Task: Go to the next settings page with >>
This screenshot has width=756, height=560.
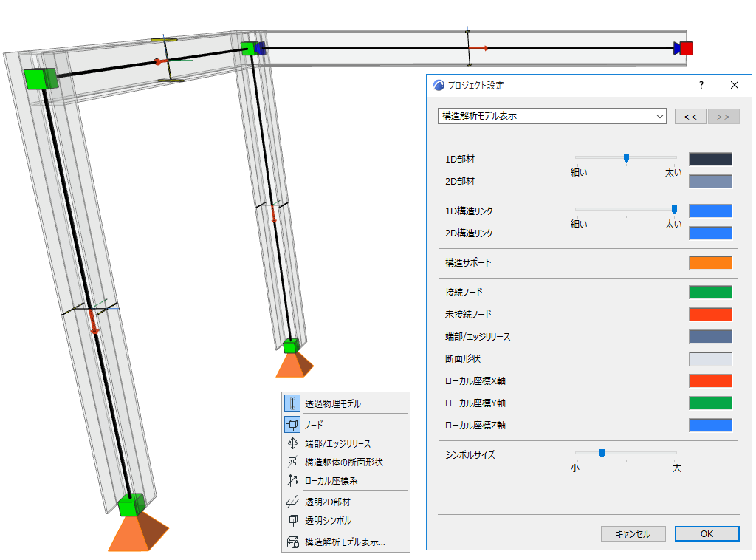Action: pos(724,116)
